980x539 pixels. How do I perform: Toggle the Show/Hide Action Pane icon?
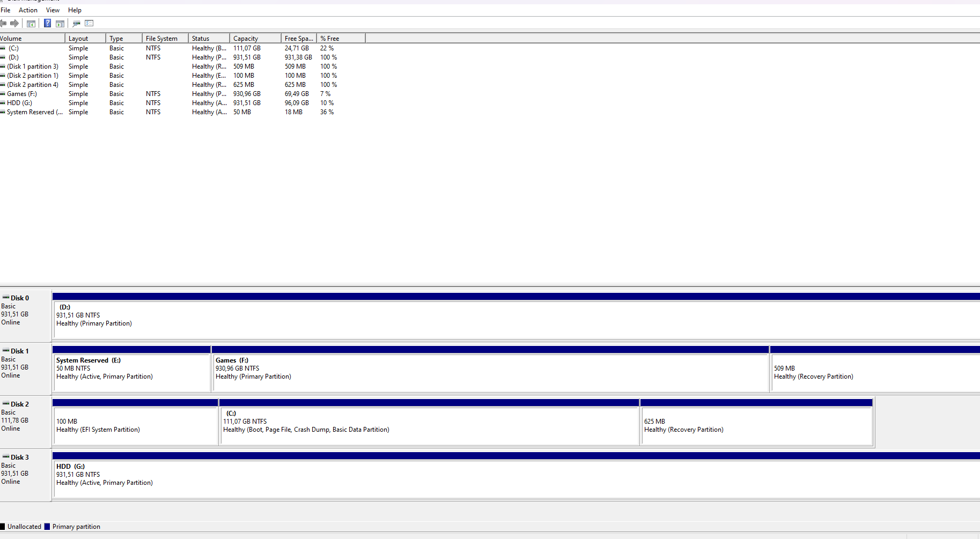(60, 23)
